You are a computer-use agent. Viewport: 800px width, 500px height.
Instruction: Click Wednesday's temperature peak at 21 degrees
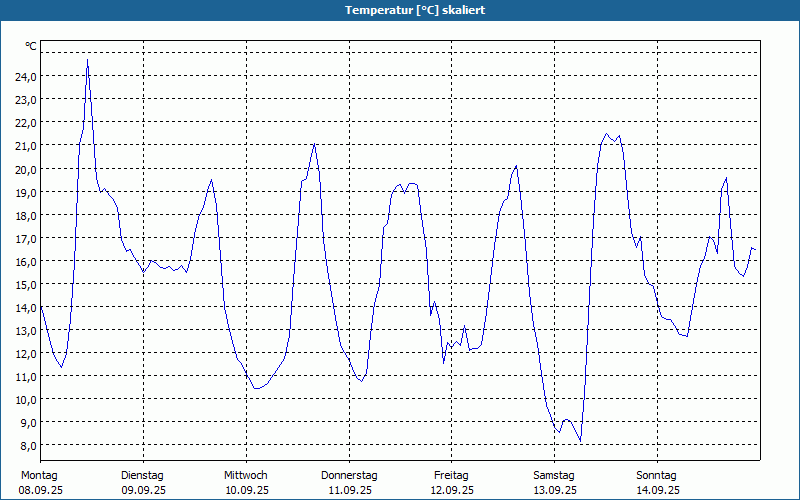(x=314, y=144)
